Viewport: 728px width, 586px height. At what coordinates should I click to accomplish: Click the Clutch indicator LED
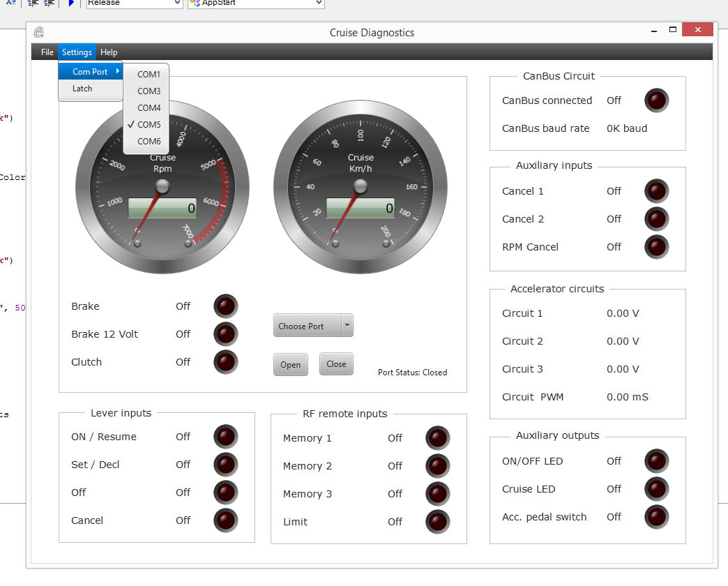(226, 362)
